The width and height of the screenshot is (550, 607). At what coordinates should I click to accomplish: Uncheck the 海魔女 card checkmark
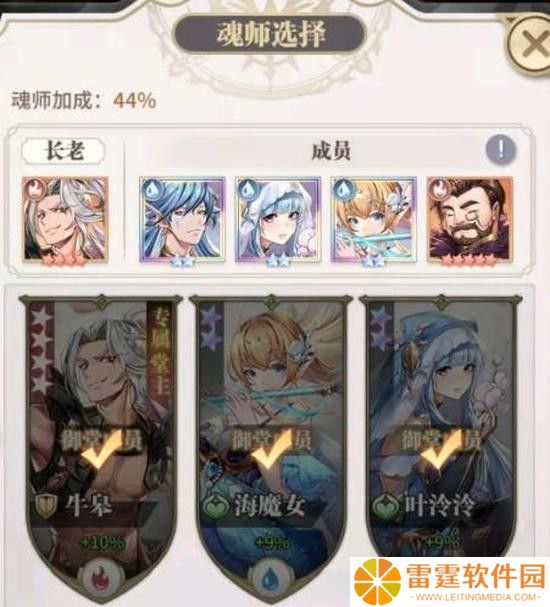point(271,448)
